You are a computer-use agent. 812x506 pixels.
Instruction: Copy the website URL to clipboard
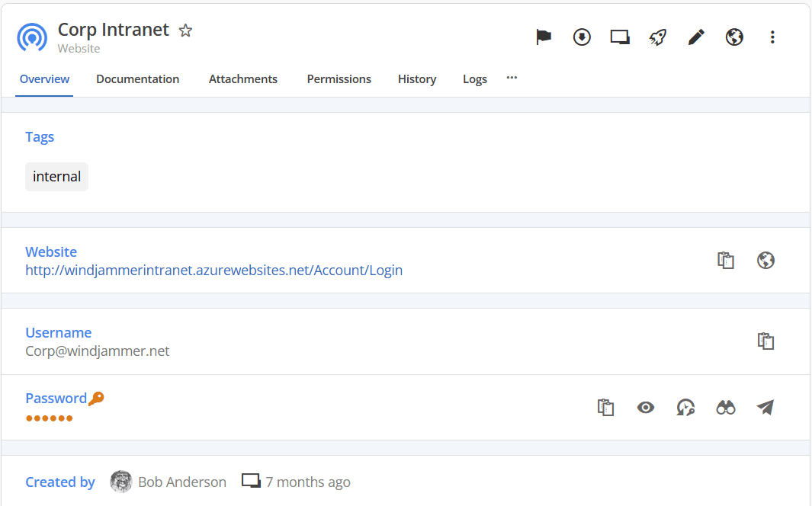coord(726,261)
